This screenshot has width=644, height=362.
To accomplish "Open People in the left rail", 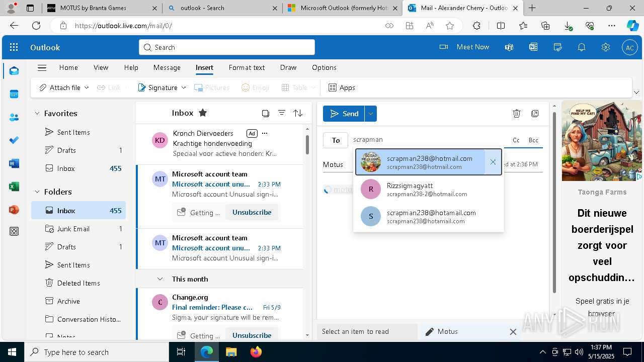I will pyautogui.click(x=14, y=117).
